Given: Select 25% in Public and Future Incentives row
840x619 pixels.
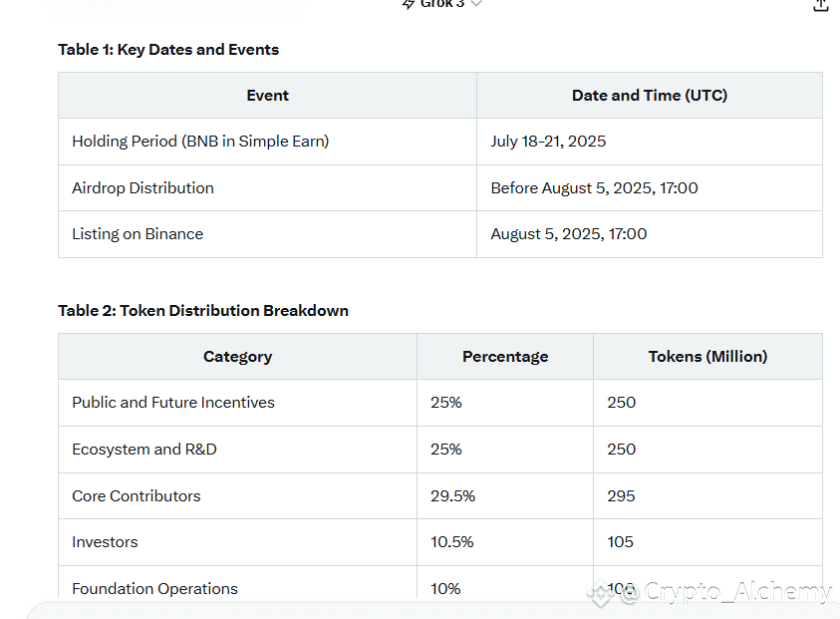Looking at the screenshot, I should coord(505,403).
